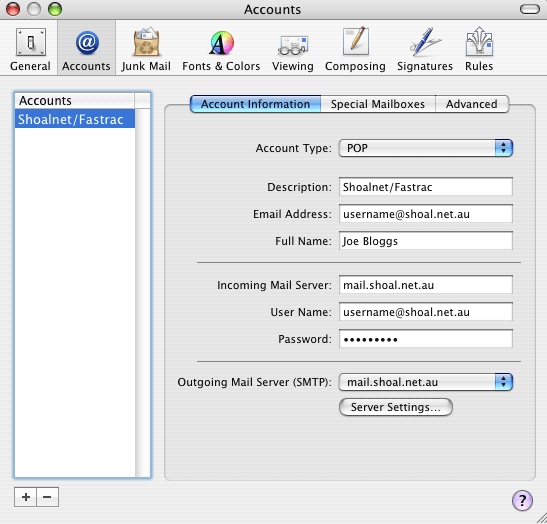Expand the Account Type POP dropdown

426,148
